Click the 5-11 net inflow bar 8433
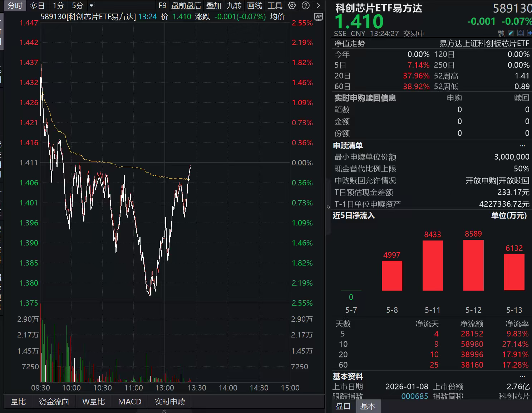The width and height of the screenshot is (532, 413). pos(433,265)
